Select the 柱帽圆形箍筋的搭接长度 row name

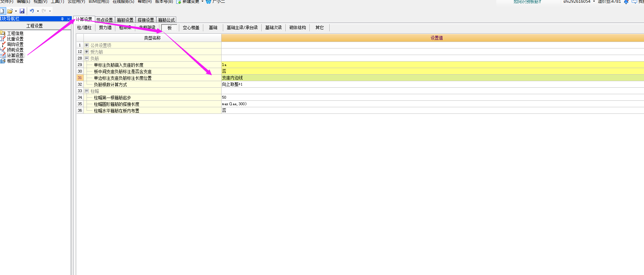[116, 104]
